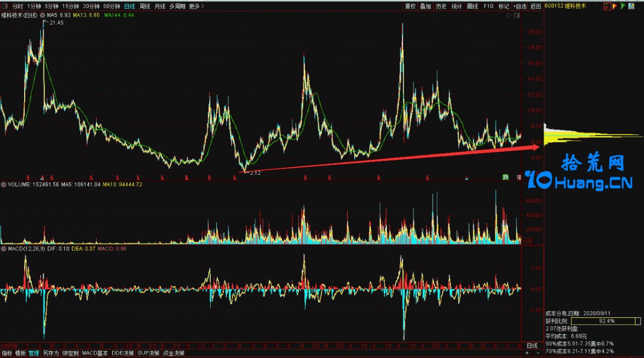The height and width of the screenshot is (358, 644).
Task: Select the 15分钟 period
Action: pyautogui.click(x=70, y=6)
